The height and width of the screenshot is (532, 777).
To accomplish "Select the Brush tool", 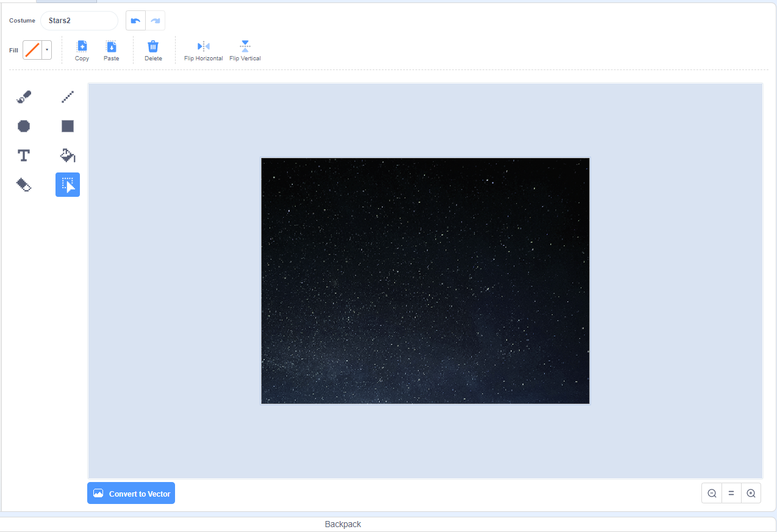I will (24, 96).
